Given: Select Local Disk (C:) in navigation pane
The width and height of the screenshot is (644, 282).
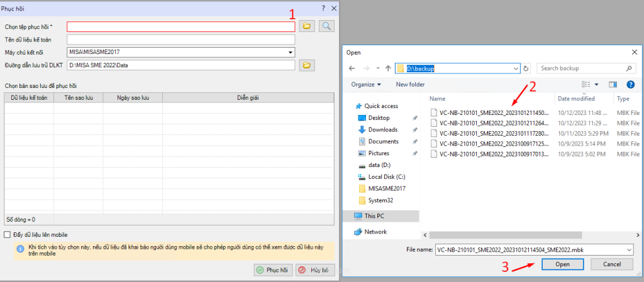Looking at the screenshot, I should (387, 176).
